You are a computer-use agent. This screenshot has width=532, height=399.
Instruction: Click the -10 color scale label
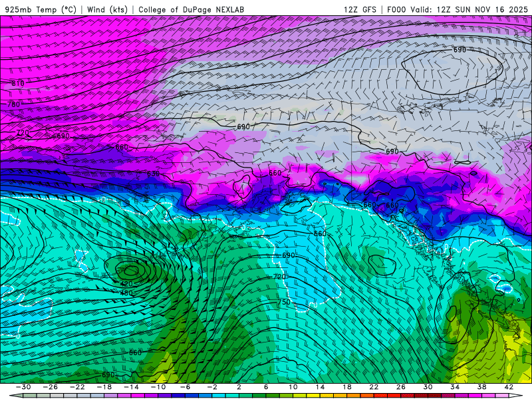158,387
